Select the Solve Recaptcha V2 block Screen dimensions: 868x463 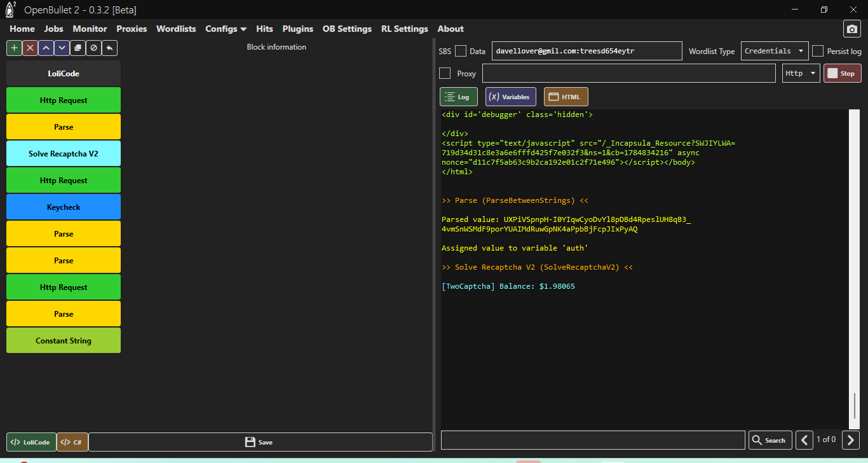(64, 154)
